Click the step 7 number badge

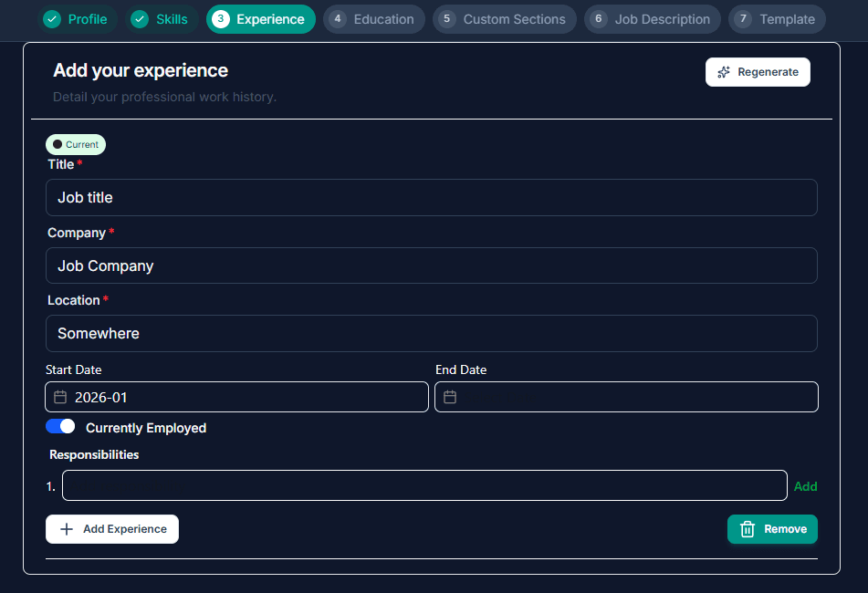tap(743, 19)
